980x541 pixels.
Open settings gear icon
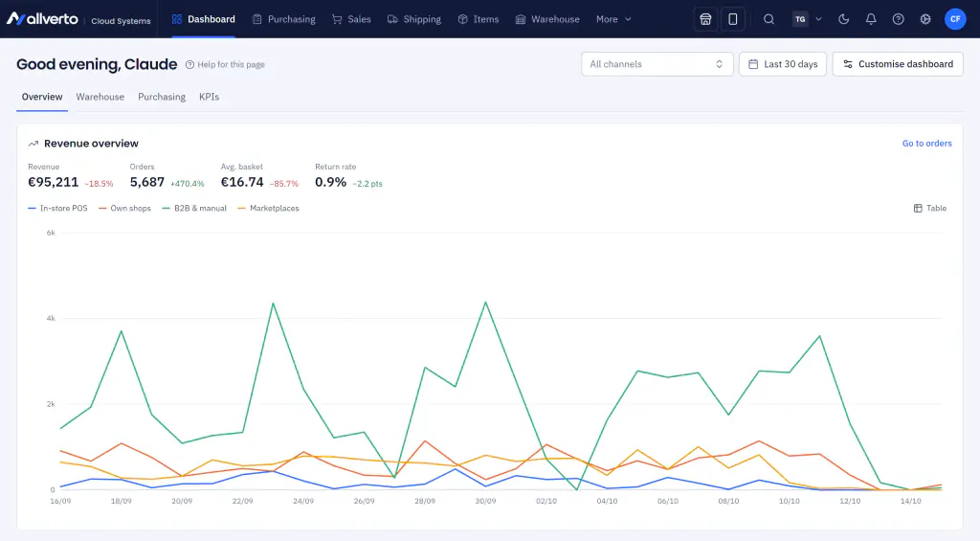click(925, 19)
